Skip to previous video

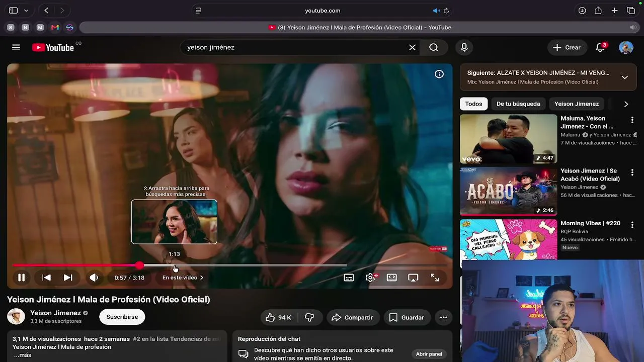pyautogui.click(x=46, y=278)
